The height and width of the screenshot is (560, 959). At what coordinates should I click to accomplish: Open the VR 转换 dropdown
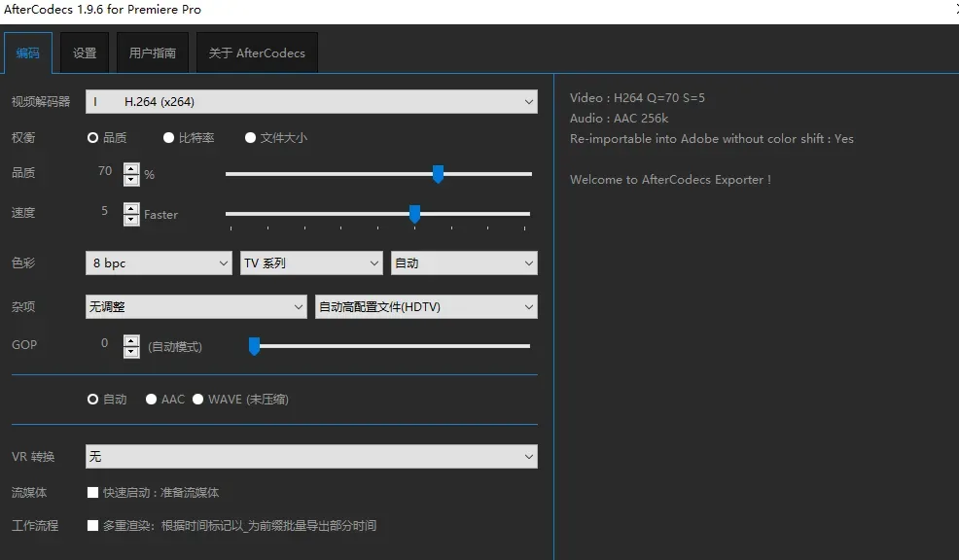(311, 457)
